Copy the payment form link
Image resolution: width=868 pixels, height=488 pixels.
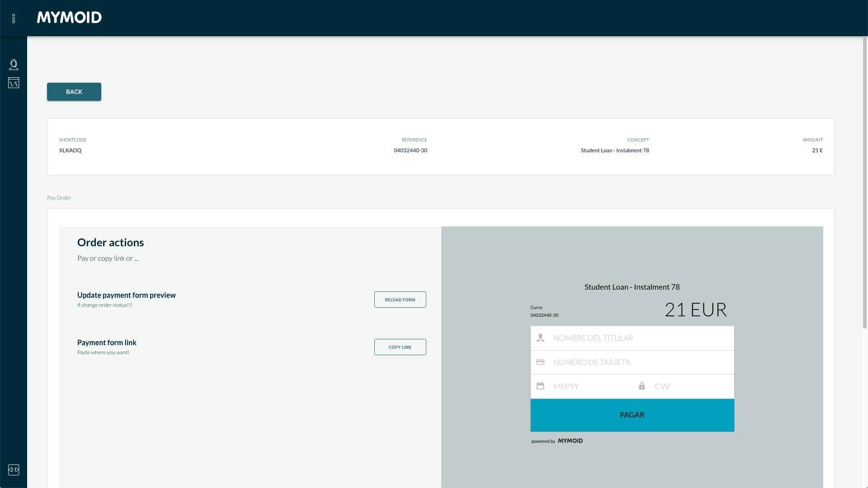(400, 347)
